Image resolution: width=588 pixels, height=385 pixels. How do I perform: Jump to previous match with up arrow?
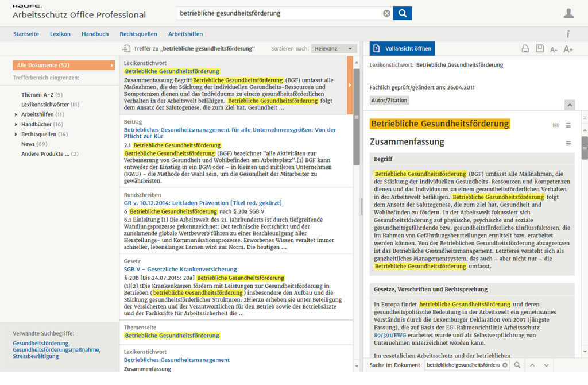532,365
